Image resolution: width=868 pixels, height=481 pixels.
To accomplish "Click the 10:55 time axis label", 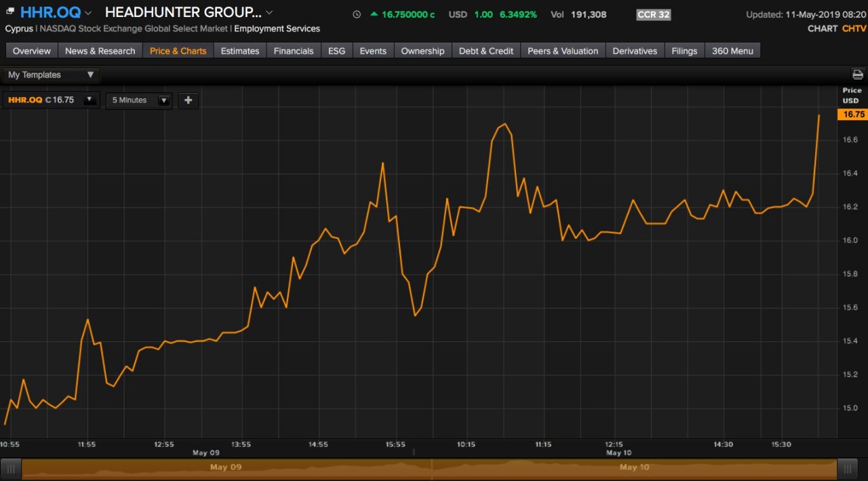I will (9, 444).
